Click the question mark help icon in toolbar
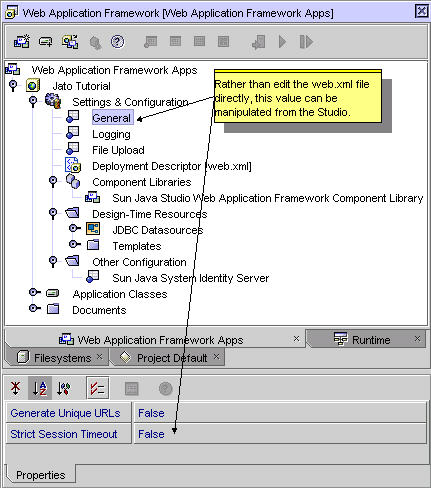Image resolution: width=431 pixels, height=488 pixels. [x=117, y=42]
